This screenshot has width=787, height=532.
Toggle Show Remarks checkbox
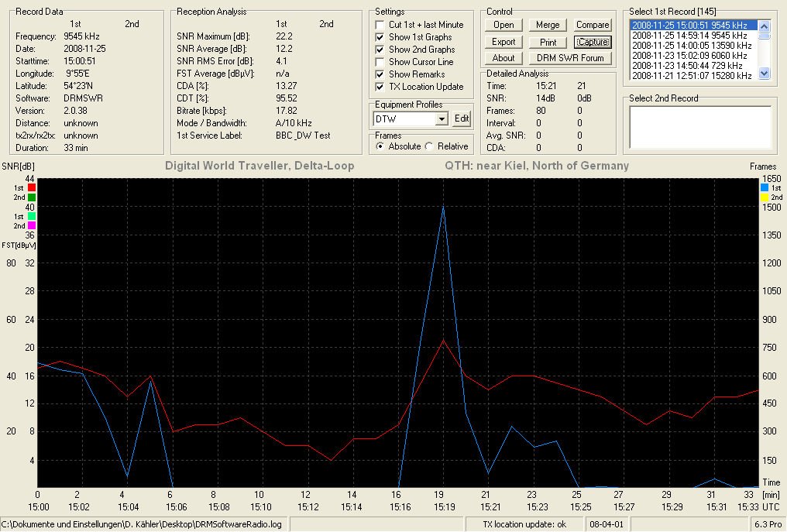tap(380, 74)
